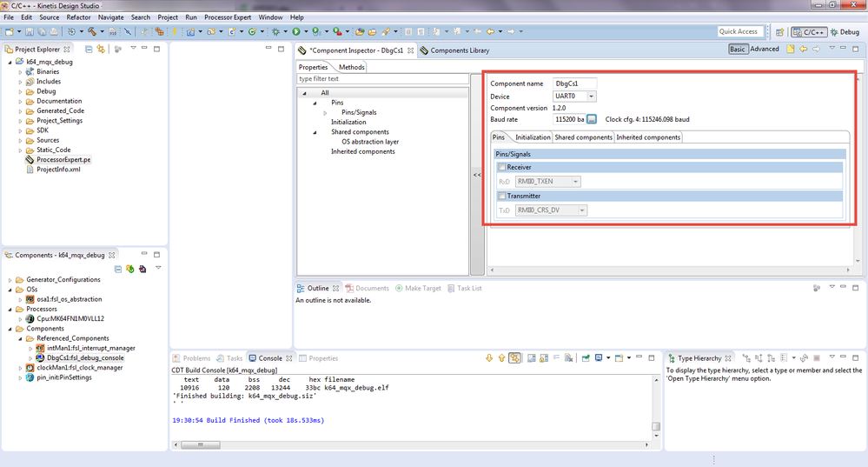Switch to Debug perspective
The width and height of the screenshot is (868, 467).
point(845,32)
